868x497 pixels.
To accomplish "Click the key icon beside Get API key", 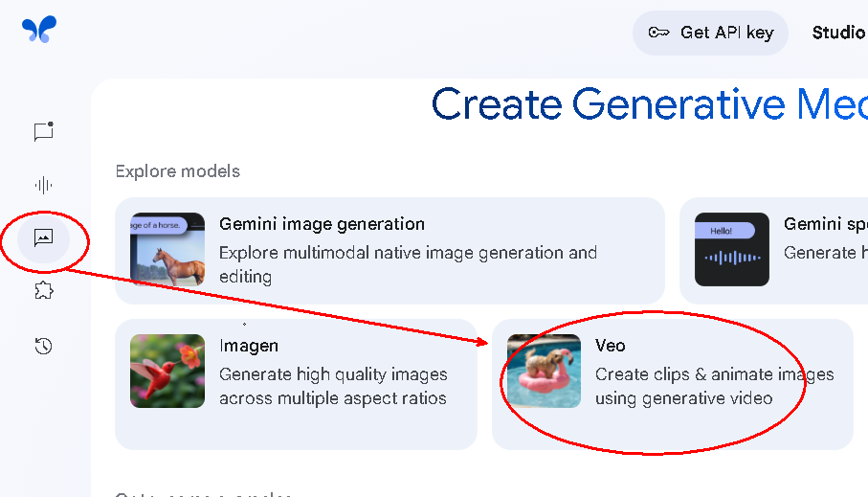I will tap(658, 33).
